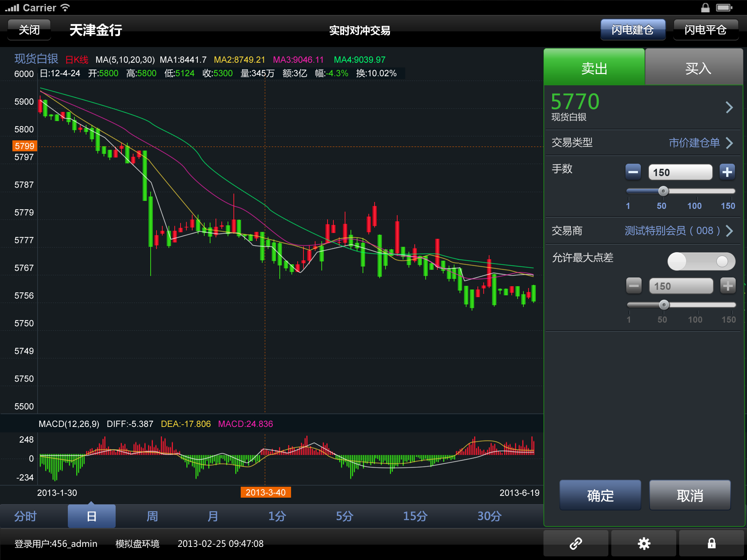This screenshot has height=560, width=747.
Task: Click the max point deviation slider handle
Action: point(664,305)
